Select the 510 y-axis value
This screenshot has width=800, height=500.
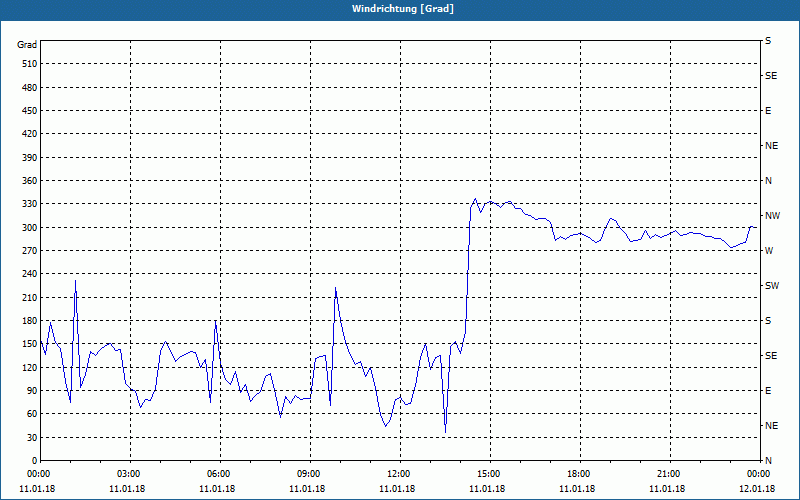(x=30, y=64)
